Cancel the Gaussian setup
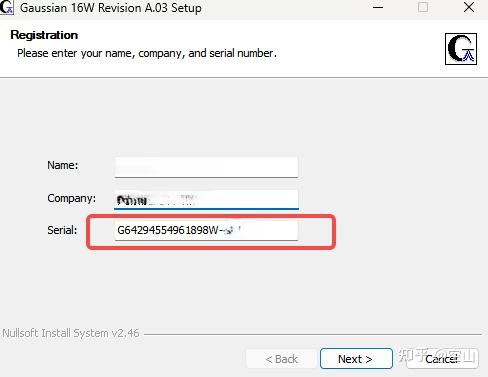Image resolution: width=488 pixels, height=377 pixels. point(442,359)
